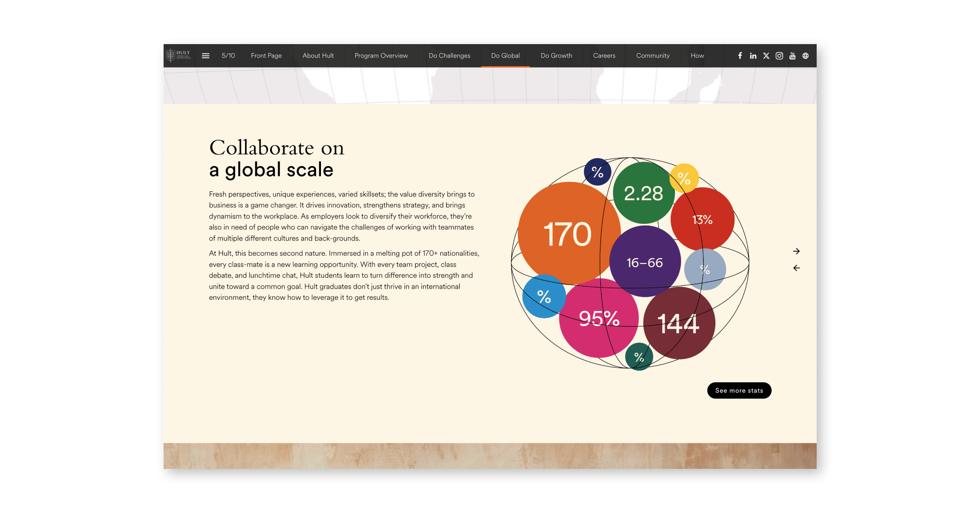The width and height of the screenshot is (980, 513).
Task: Open the Instagram icon
Action: tap(779, 56)
